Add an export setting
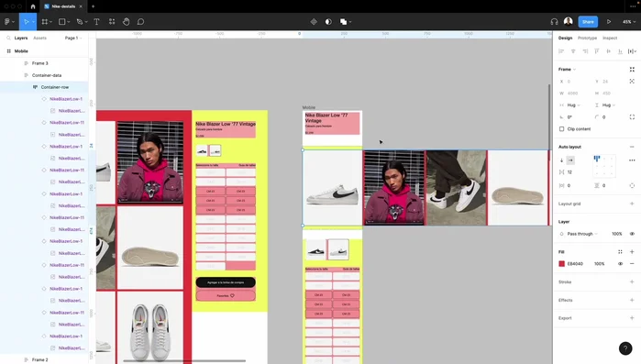The height and width of the screenshot is (364, 641). [632, 318]
